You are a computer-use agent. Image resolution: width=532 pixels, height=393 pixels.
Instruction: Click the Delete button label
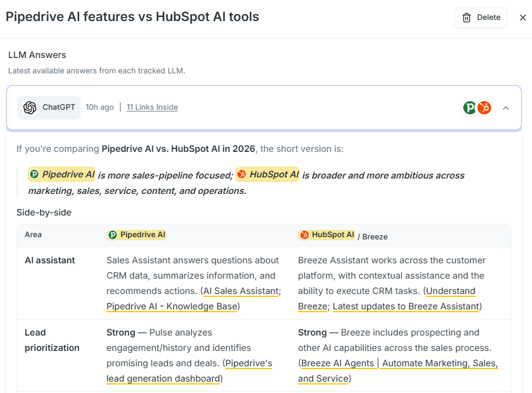point(489,17)
